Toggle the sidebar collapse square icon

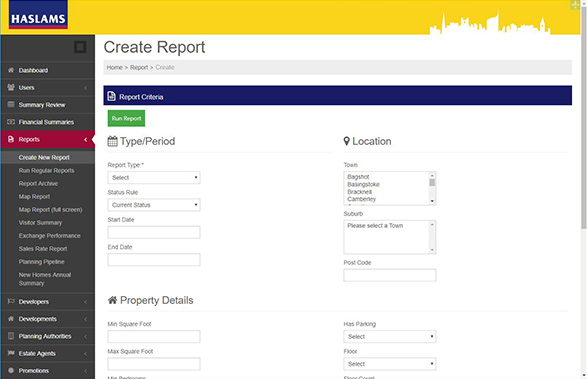point(80,47)
